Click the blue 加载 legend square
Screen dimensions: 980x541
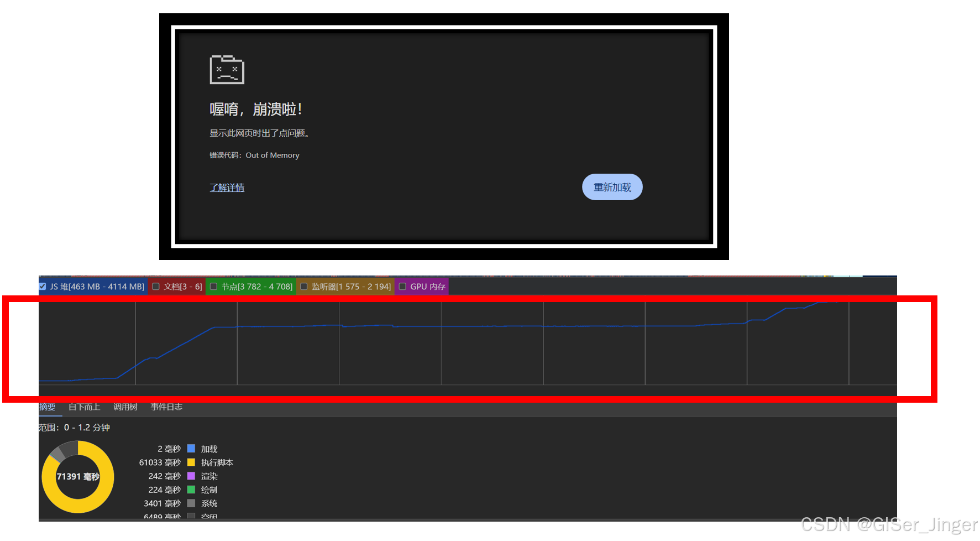click(x=191, y=449)
